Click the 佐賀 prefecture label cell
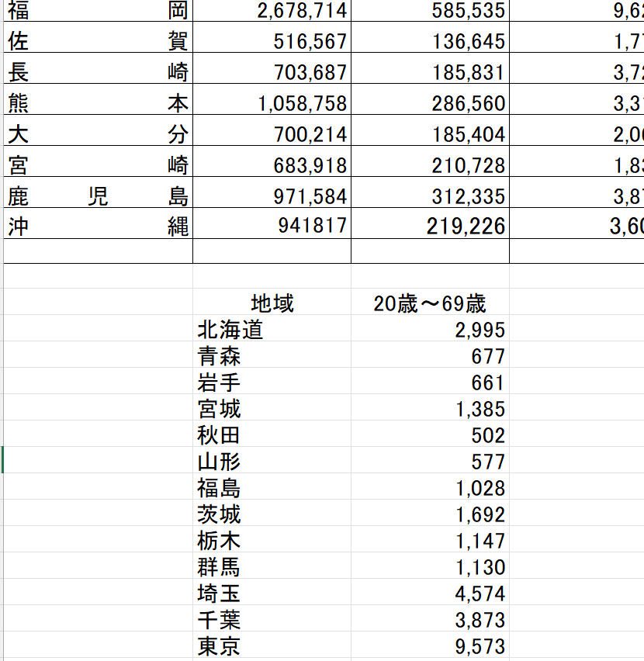 click(x=98, y=40)
